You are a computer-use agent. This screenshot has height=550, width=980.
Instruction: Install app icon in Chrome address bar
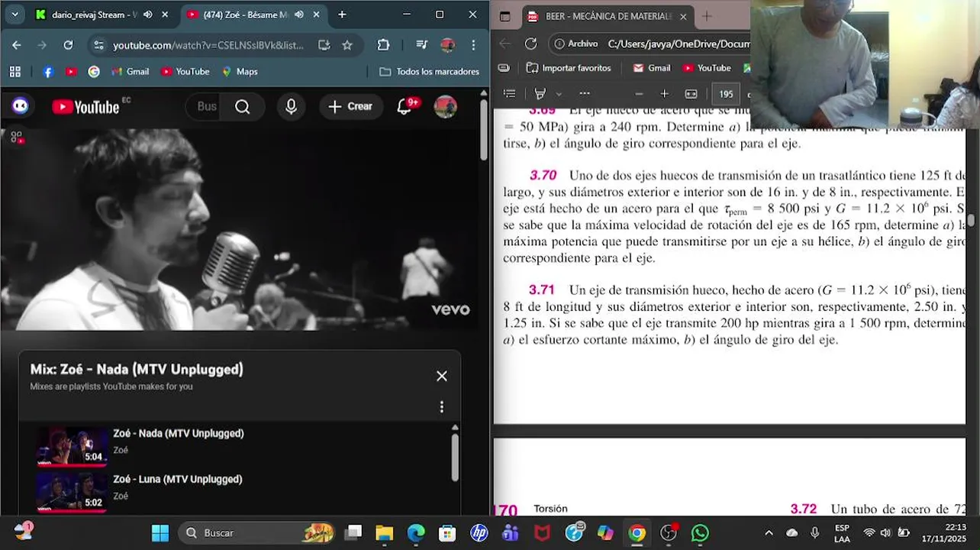(324, 45)
